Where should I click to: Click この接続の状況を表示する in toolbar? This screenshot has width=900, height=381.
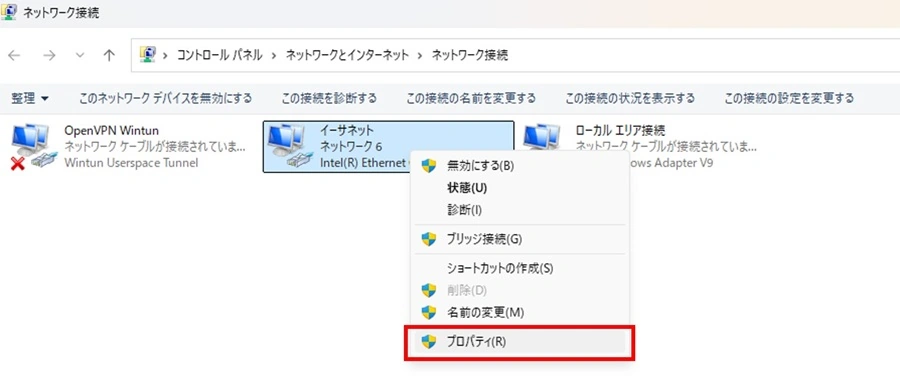630,98
